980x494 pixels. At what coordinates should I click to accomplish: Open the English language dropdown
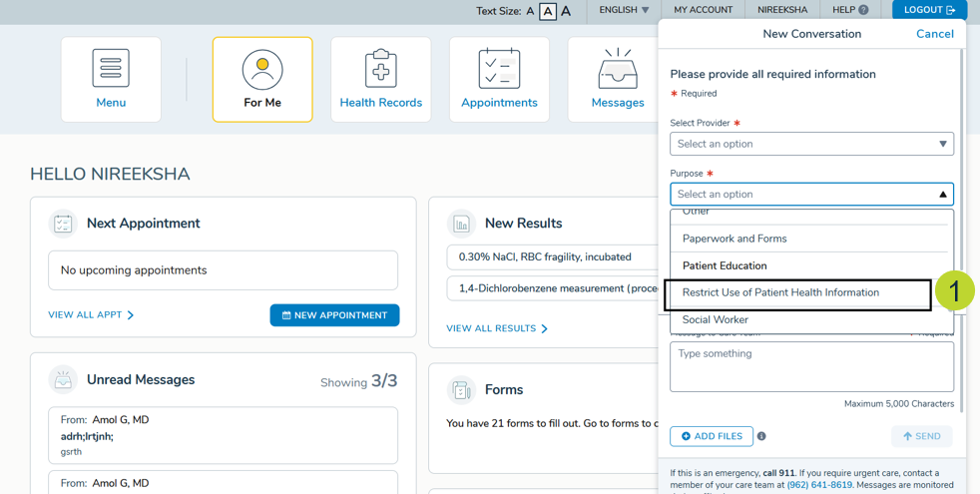click(624, 10)
